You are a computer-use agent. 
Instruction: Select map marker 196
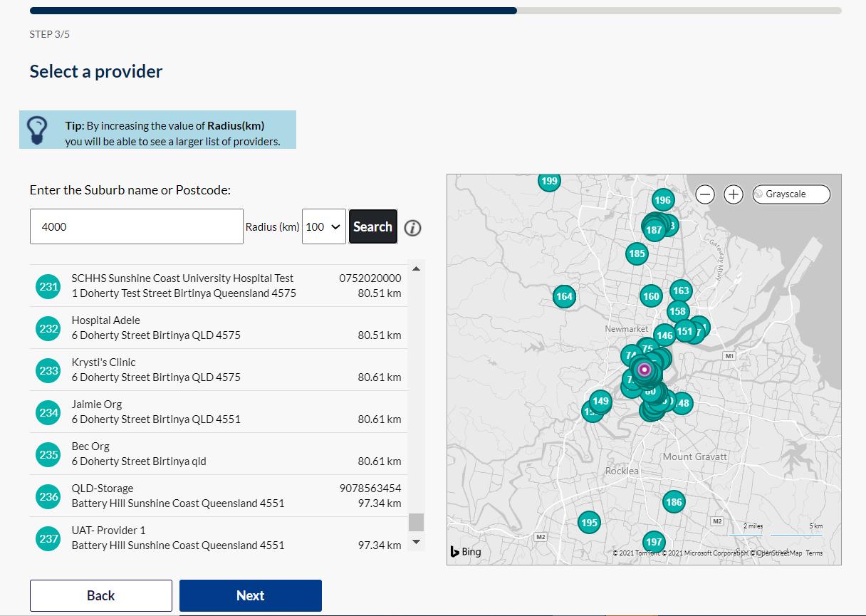pyautogui.click(x=662, y=200)
